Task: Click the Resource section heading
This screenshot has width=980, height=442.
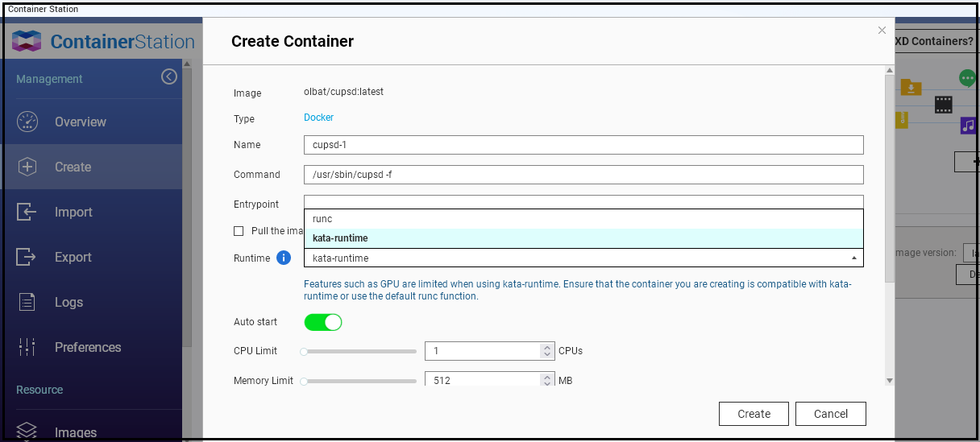Action: click(39, 390)
